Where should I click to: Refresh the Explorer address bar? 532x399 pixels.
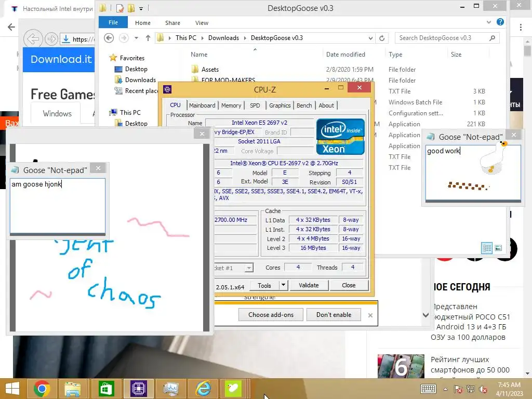pos(382,38)
